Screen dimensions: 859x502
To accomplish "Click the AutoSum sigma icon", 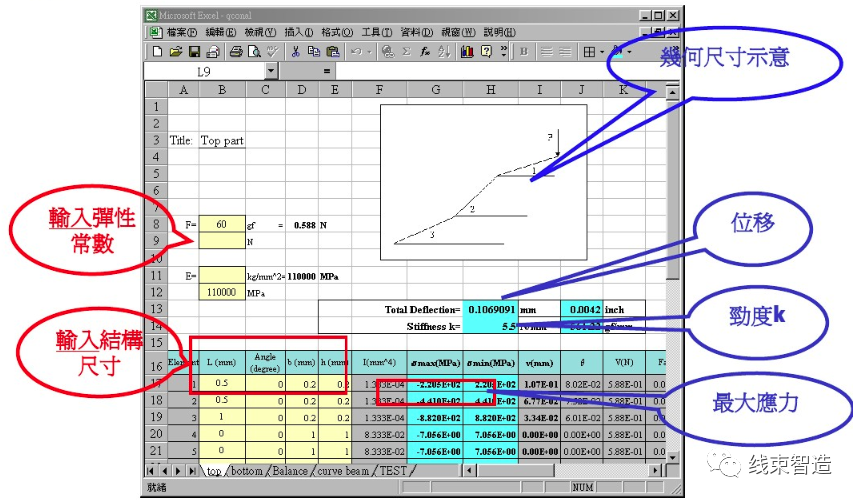I will (406, 52).
